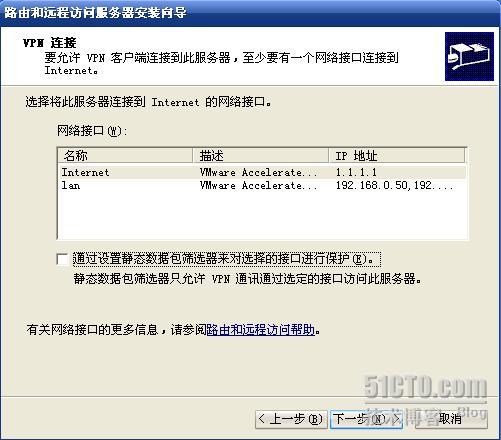501x440 pixels.
Task: Click the network wizard icon in header
Action: tap(469, 56)
